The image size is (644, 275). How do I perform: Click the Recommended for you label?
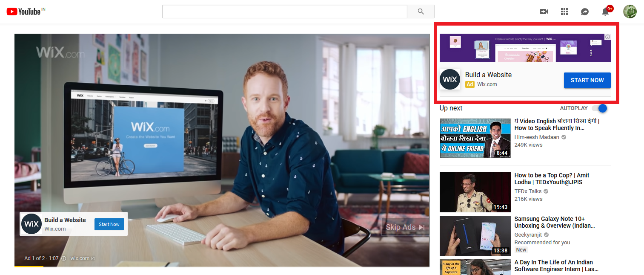click(542, 243)
